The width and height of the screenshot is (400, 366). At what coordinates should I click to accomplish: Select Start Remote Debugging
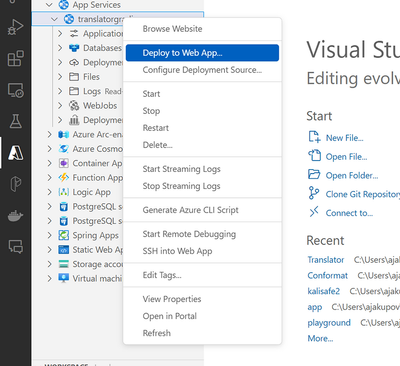pyautogui.click(x=202, y=234)
